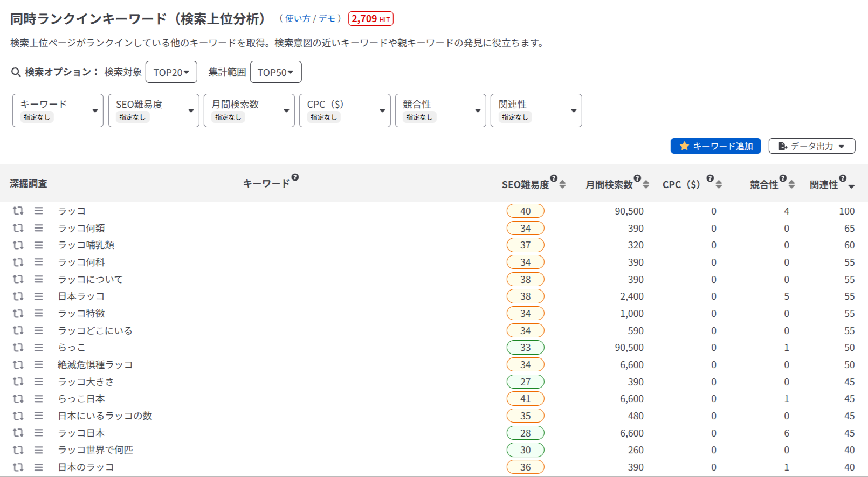Click help icon beside SEO難易度 column header
The width and height of the screenshot is (868, 477).
pyautogui.click(x=554, y=178)
